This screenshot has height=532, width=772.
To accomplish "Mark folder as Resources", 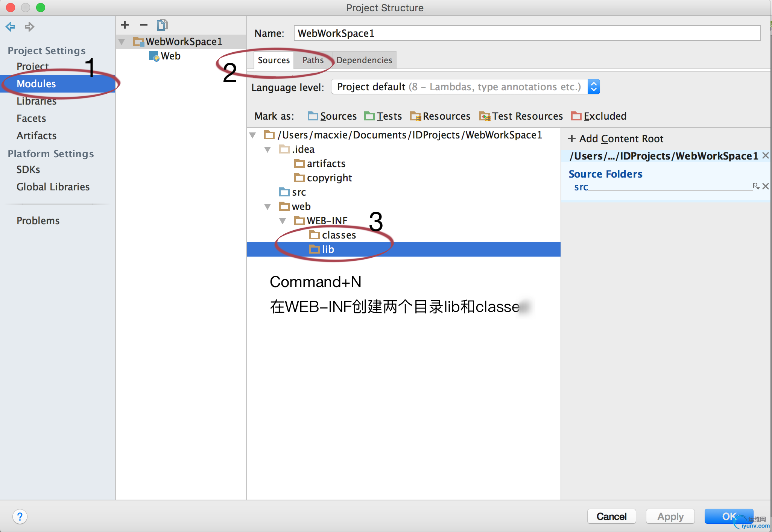I will 440,116.
